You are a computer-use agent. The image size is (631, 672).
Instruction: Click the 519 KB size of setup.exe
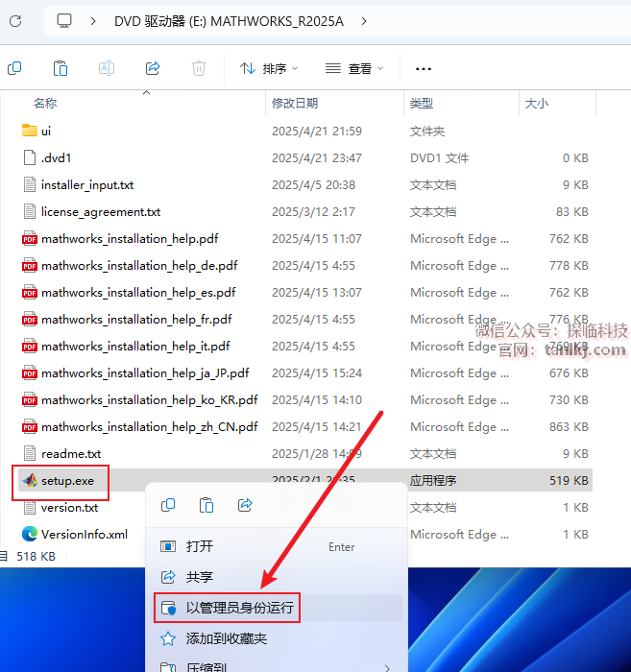point(569,481)
